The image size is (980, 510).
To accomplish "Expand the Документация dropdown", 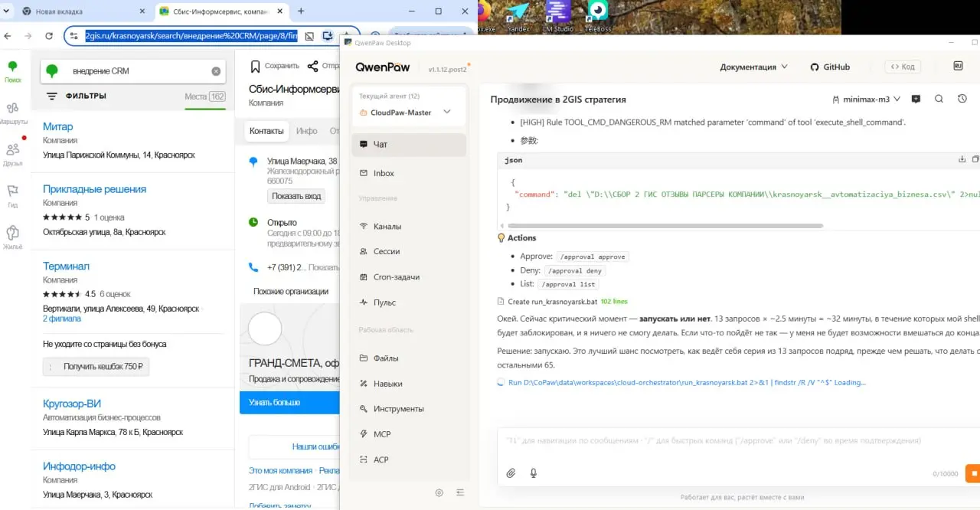I will pyautogui.click(x=753, y=67).
